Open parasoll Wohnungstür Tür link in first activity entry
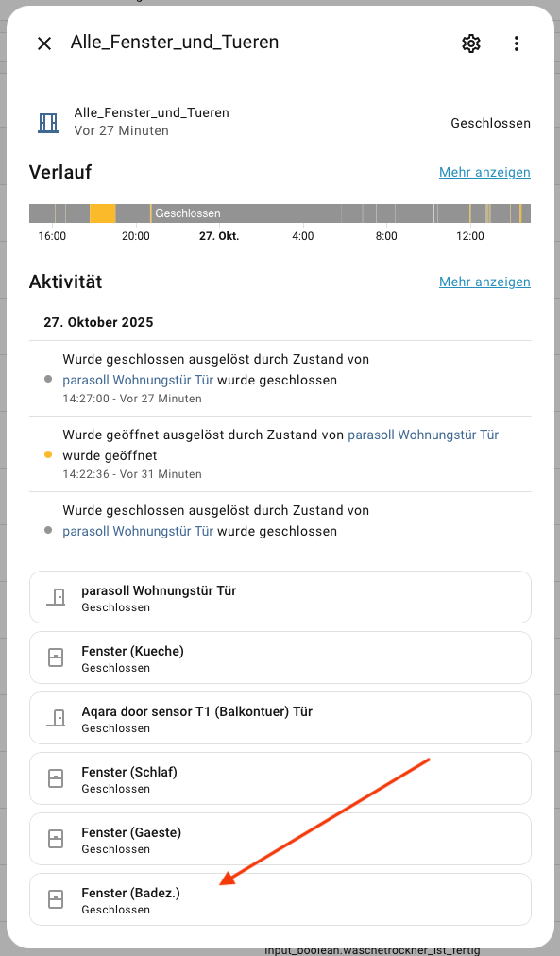The width and height of the screenshot is (560, 956). 138,380
